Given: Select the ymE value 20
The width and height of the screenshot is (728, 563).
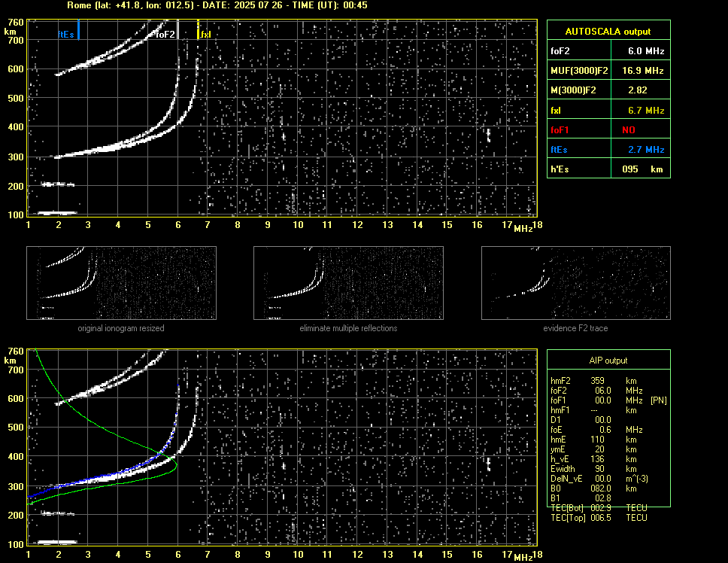Looking at the screenshot, I should 599,449.
